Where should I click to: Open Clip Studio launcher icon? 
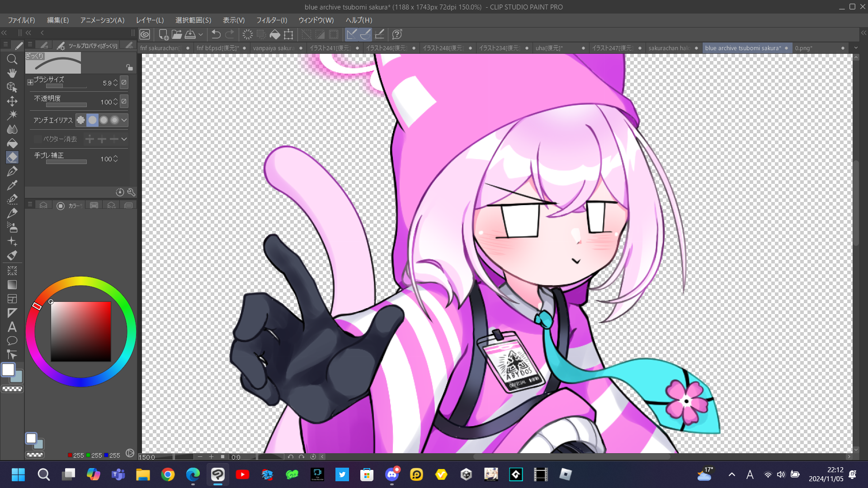(145, 34)
